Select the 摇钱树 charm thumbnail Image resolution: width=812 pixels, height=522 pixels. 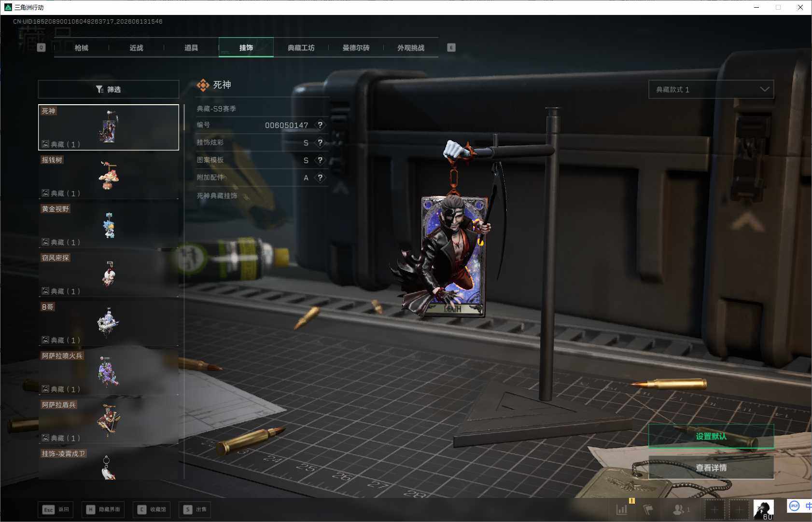pyautogui.click(x=109, y=176)
